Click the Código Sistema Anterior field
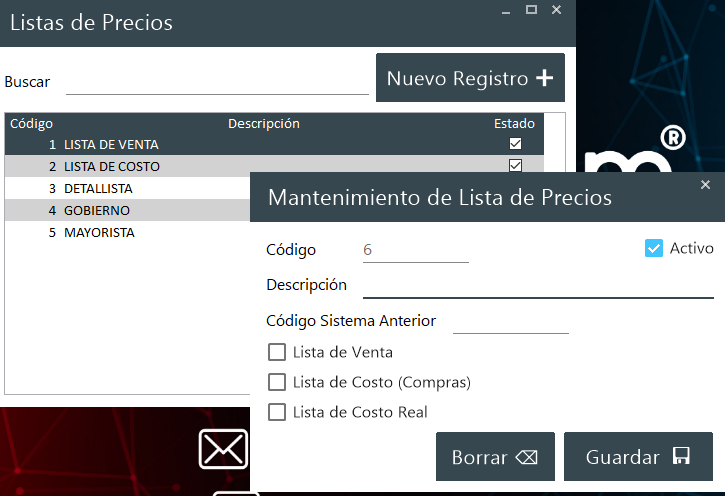 pos(510,321)
